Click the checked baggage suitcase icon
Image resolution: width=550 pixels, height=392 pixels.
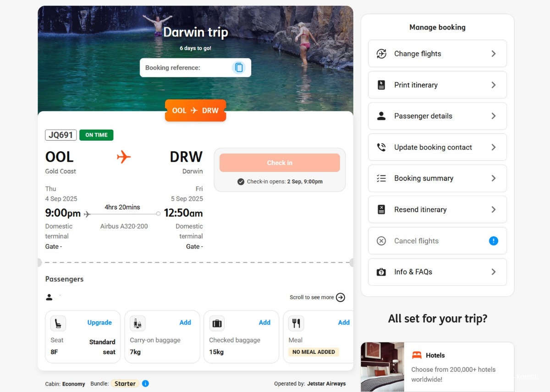(x=217, y=323)
